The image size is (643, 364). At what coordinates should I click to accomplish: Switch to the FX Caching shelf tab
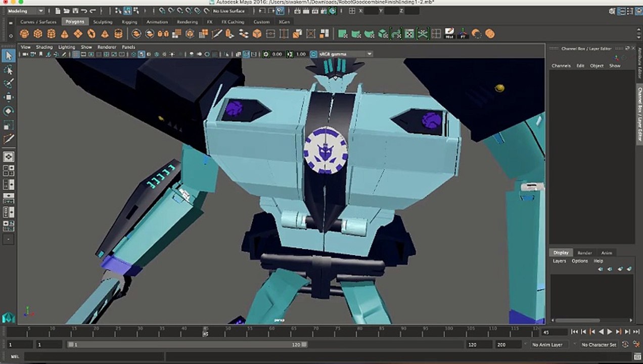tap(233, 22)
